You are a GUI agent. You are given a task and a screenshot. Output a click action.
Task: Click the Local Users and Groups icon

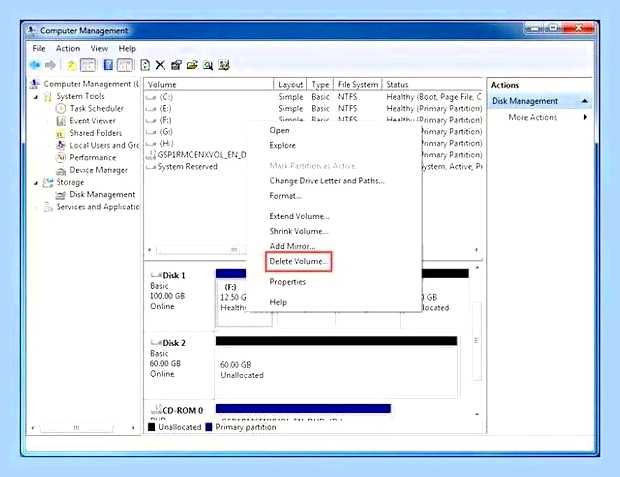tap(60, 146)
